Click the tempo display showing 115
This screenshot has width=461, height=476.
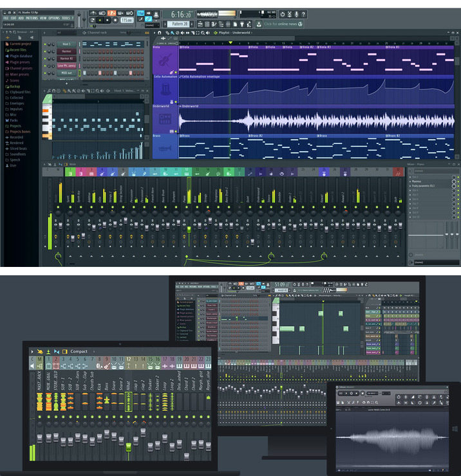(x=126, y=21)
